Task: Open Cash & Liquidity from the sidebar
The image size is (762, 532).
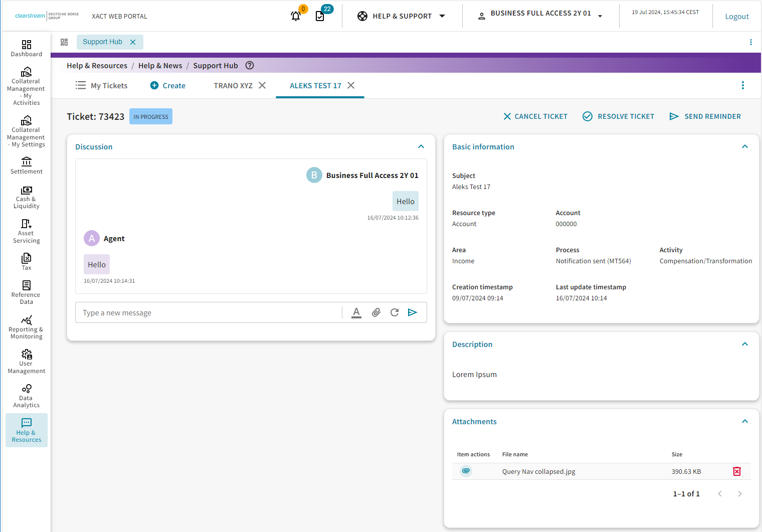Action: [26, 196]
